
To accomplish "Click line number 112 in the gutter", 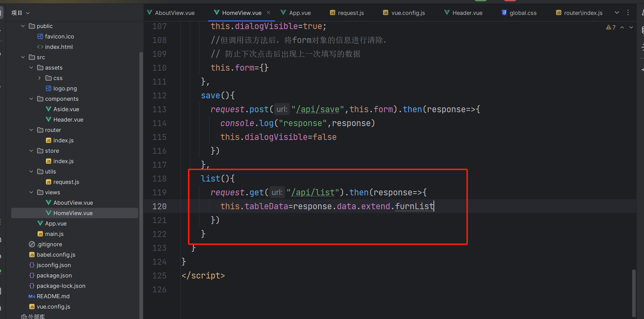I will click(160, 96).
